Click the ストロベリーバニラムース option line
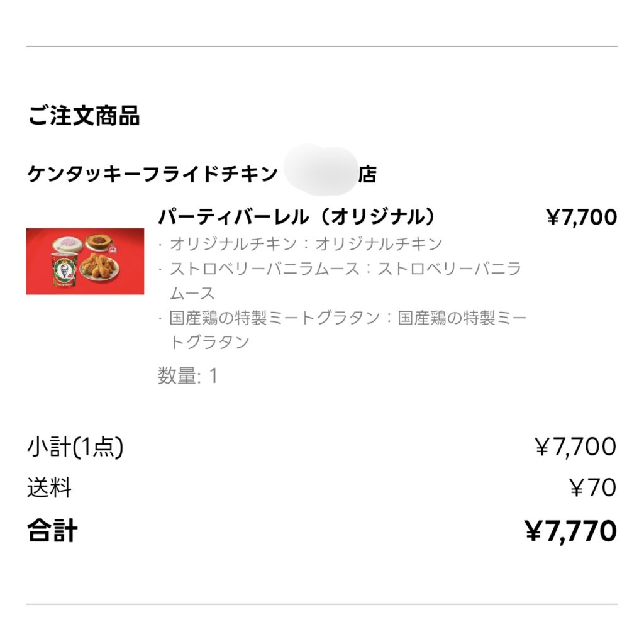This screenshot has height=644, width=644. 345,280
